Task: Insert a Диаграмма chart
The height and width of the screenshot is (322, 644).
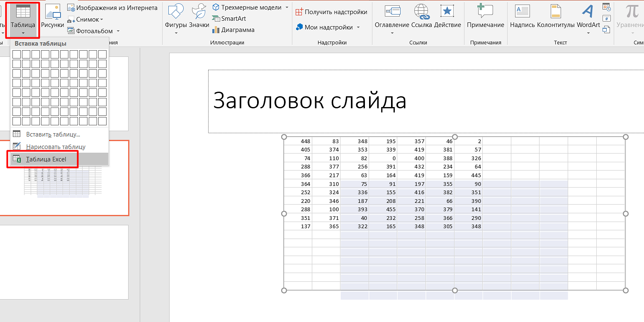Action: 233,30
